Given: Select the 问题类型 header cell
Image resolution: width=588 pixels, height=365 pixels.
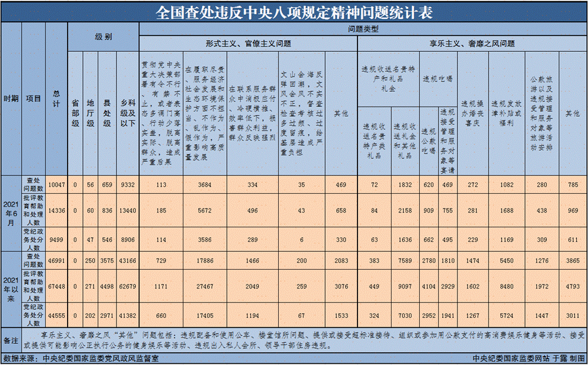Looking at the screenshot, I should pyautogui.click(x=363, y=29).
